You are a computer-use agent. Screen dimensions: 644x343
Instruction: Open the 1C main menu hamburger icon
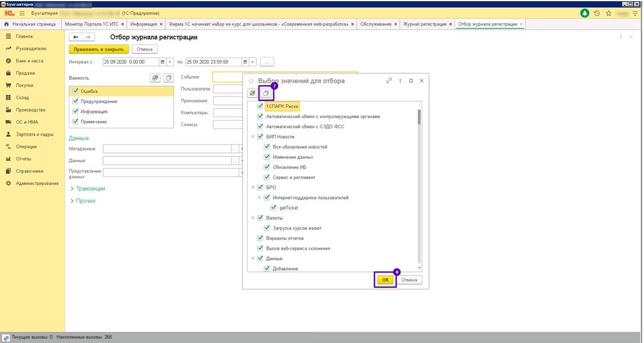pos(22,13)
